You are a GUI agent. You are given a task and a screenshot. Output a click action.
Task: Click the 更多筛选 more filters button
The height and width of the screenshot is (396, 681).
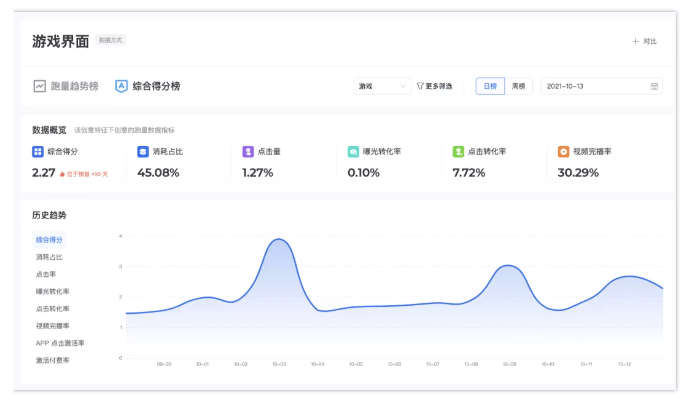coord(434,86)
